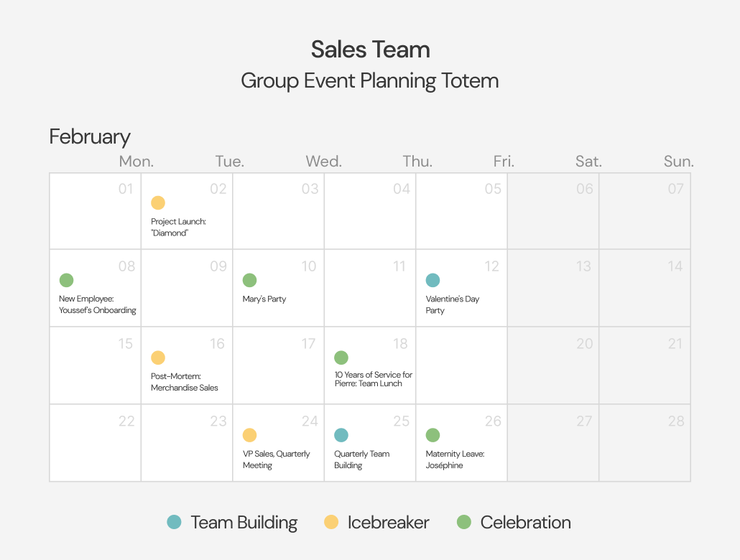Click teal dot above Quarterly Team Building
The image size is (740, 560).
point(341,435)
